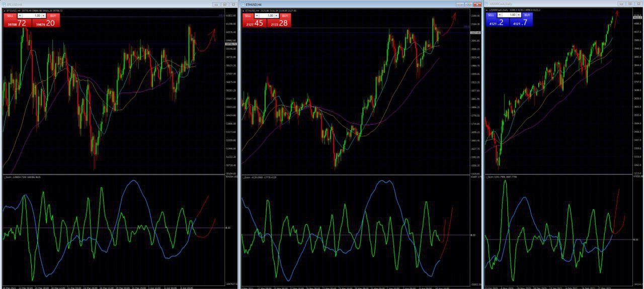This screenshot has height=289, width=644.
Task: Click the blue BUY button on US500Cash
Action: coord(526,15)
